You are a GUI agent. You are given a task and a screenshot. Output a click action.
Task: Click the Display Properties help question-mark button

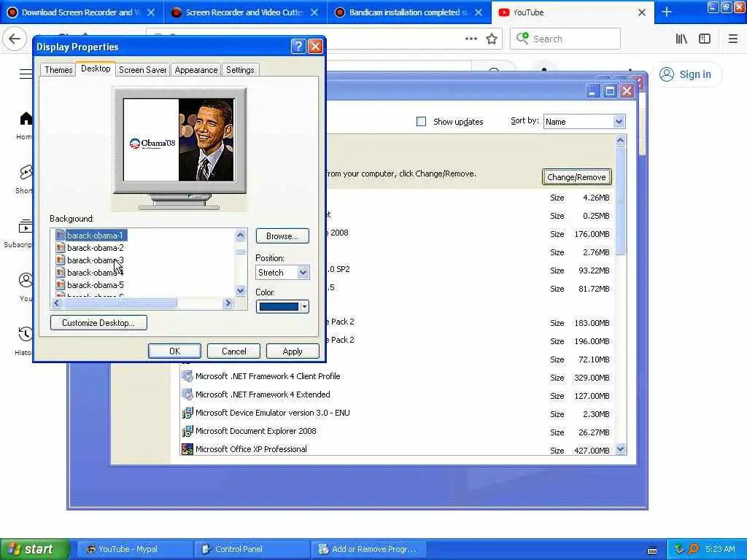[298, 46]
